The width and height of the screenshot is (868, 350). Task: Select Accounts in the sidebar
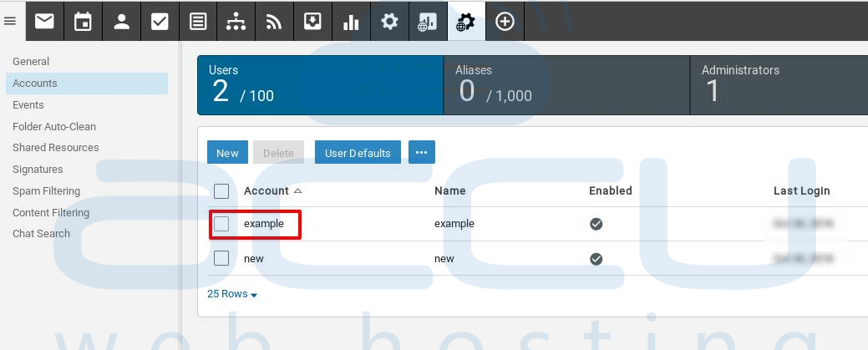click(87, 83)
